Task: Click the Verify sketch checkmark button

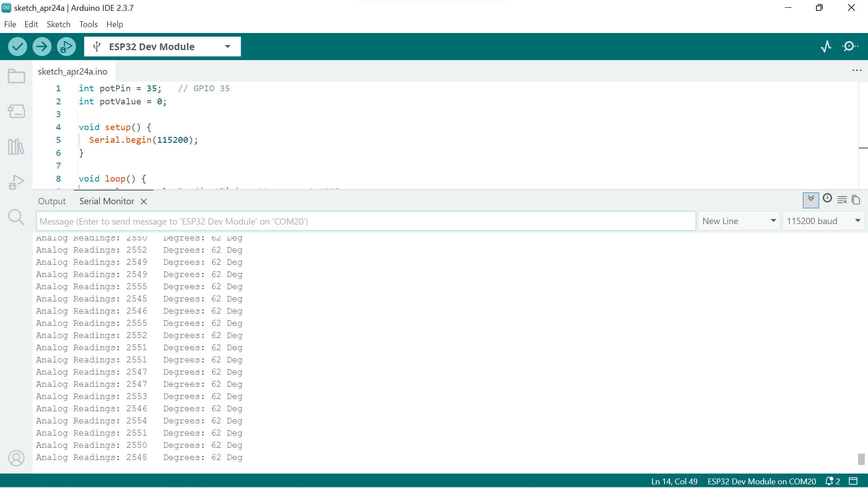Action: click(x=18, y=47)
